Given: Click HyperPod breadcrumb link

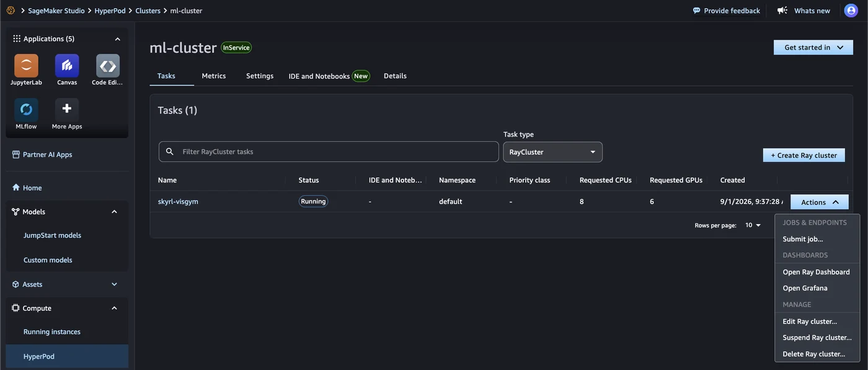Looking at the screenshot, I should point(110,11).
